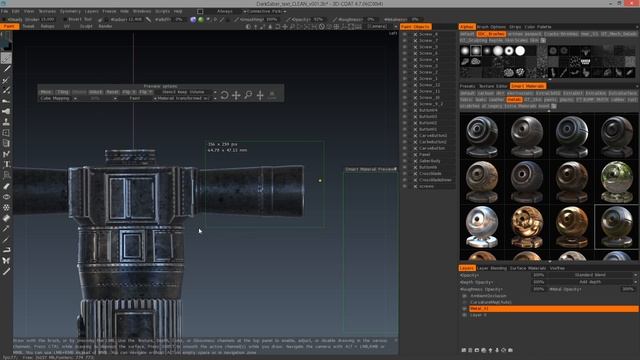Click the green sphere channel icon
The height and width of the screenshot is (360, 640).
click(x=201, y=19)
